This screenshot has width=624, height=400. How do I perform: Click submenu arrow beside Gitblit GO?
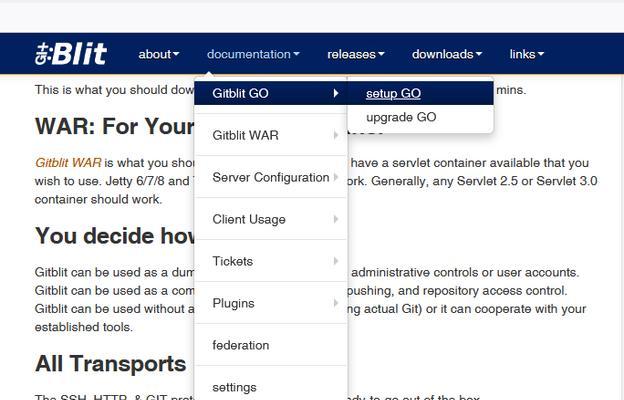[x=336, y=93]
